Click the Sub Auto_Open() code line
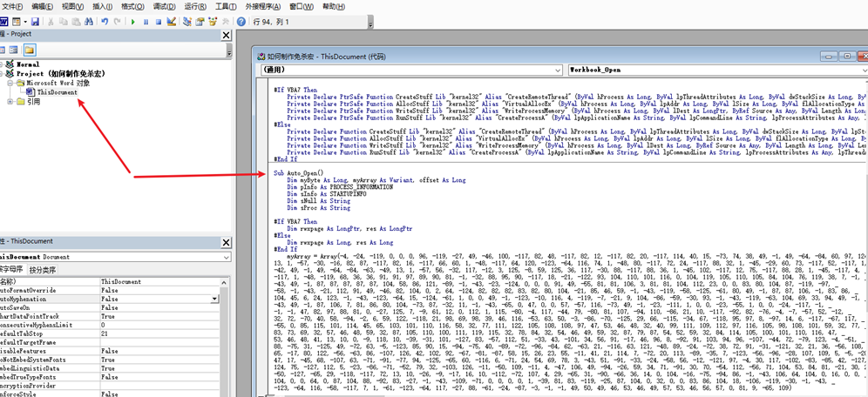 [x=298, y=173]
